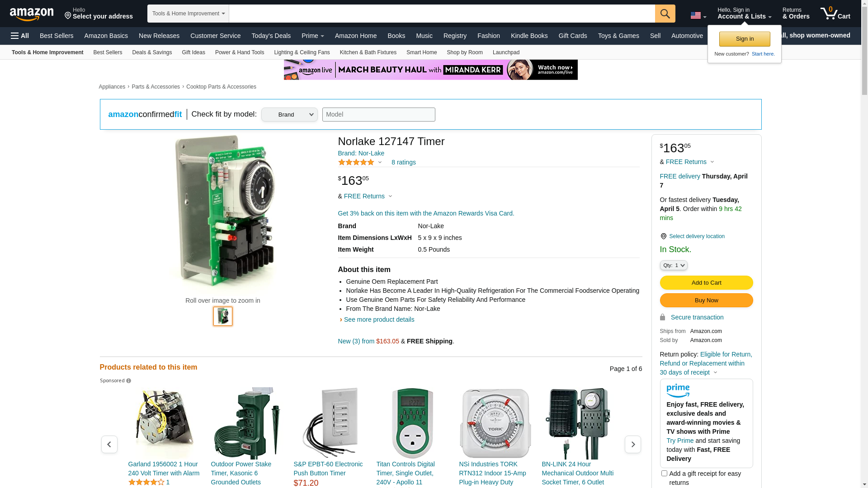Open the Qty quantity dropdown
The image size is (868, 488).
pos(673,266)
